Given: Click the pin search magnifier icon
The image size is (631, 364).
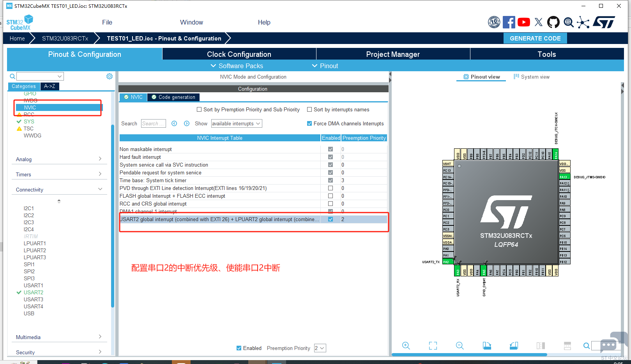Looking at the screenshot, I should coord(587,346).
